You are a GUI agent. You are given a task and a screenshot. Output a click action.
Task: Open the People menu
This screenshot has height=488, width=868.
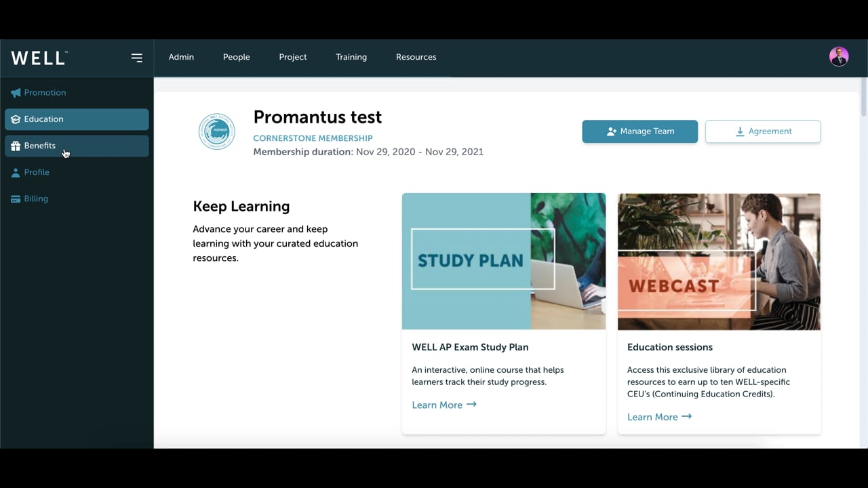[237, 57]
